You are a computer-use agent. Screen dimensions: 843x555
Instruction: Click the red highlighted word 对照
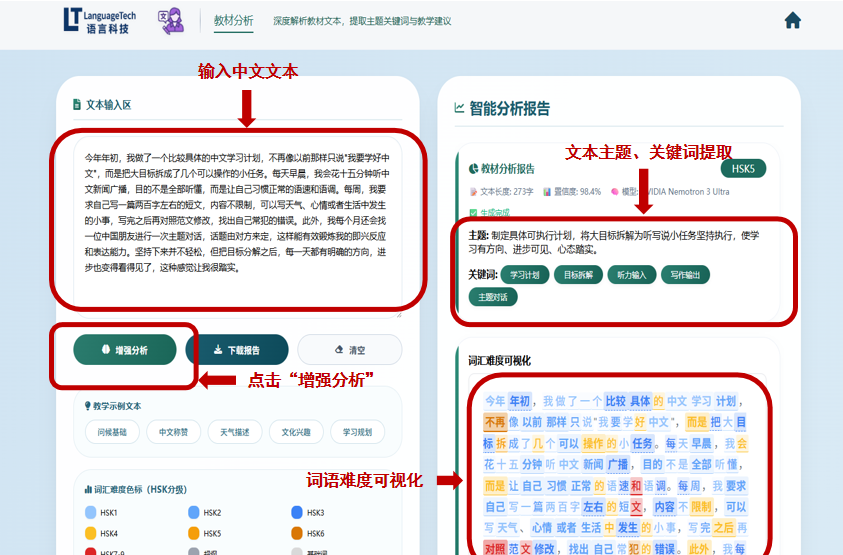point(495,549)
